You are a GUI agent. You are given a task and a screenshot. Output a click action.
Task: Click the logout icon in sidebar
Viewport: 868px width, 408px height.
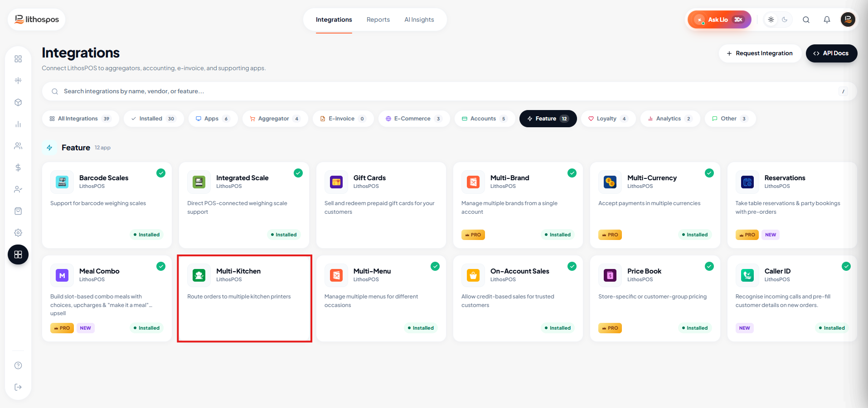18,387
